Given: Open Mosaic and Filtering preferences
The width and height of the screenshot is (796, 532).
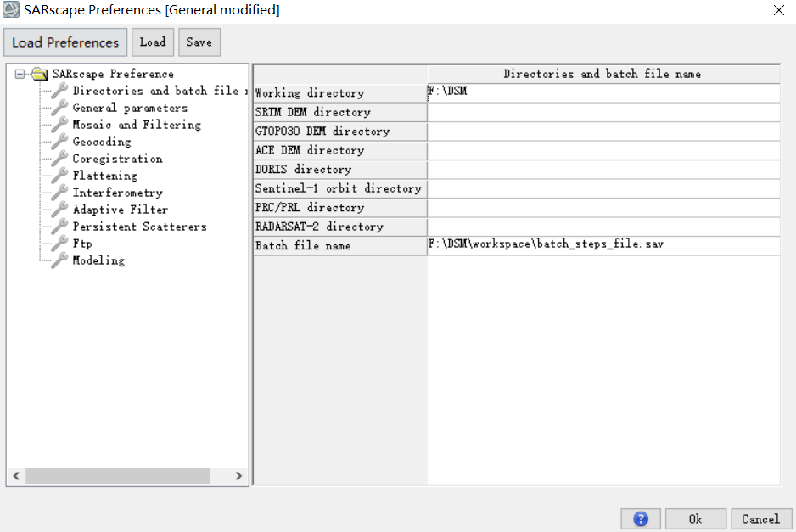Looking at the screenshot, I should [137, 125].
